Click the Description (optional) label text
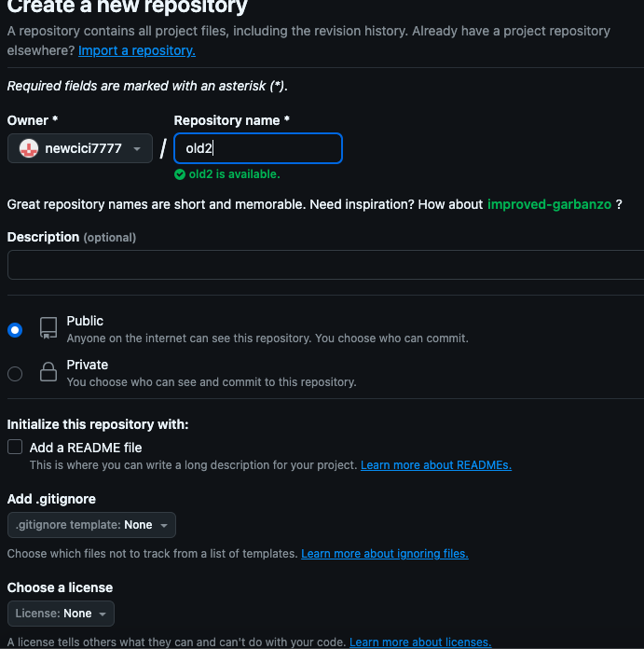The height and width of the screenshot is (649, 644). pos(72,238)
